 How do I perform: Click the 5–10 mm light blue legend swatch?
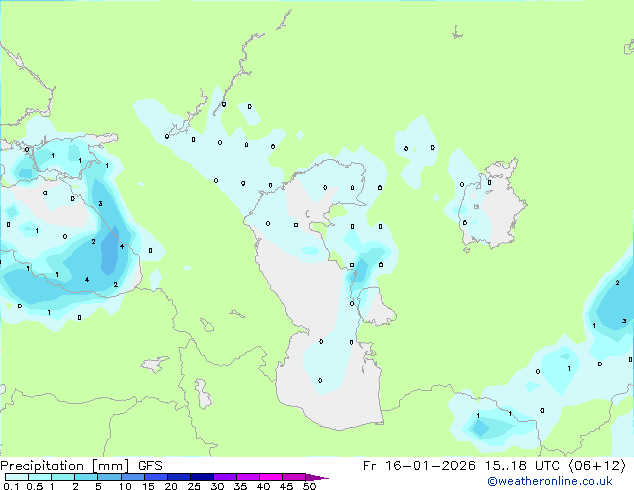pyautogui.click(x=110, y=477)
